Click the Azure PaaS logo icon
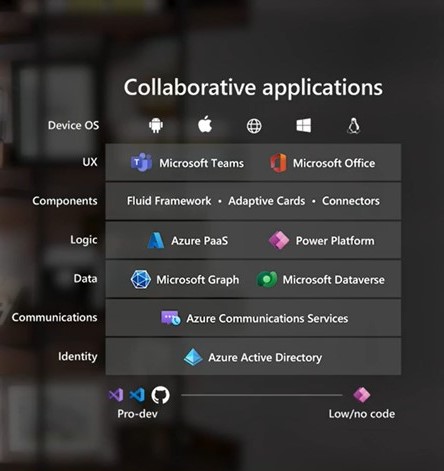 tap(156, 240)
